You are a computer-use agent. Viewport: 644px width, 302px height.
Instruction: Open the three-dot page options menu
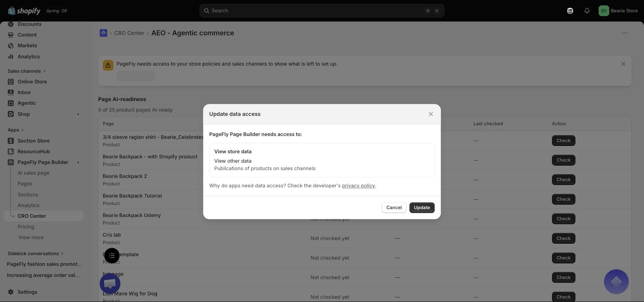coord(625,33)
